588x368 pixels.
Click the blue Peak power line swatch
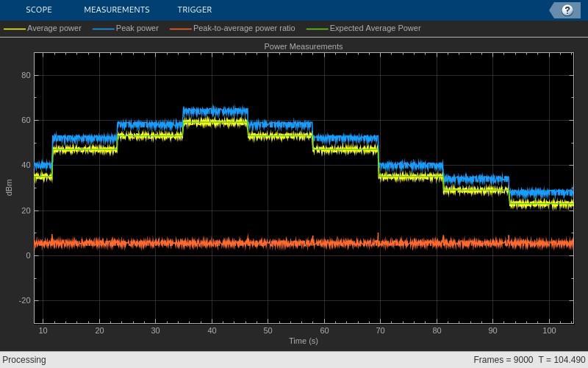click(104, 29)
